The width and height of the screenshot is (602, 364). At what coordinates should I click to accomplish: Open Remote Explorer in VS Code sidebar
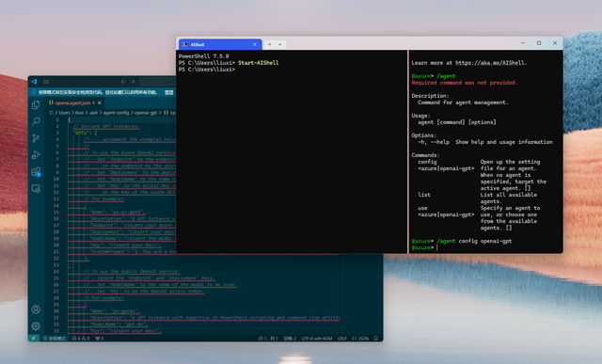(36, 188)
